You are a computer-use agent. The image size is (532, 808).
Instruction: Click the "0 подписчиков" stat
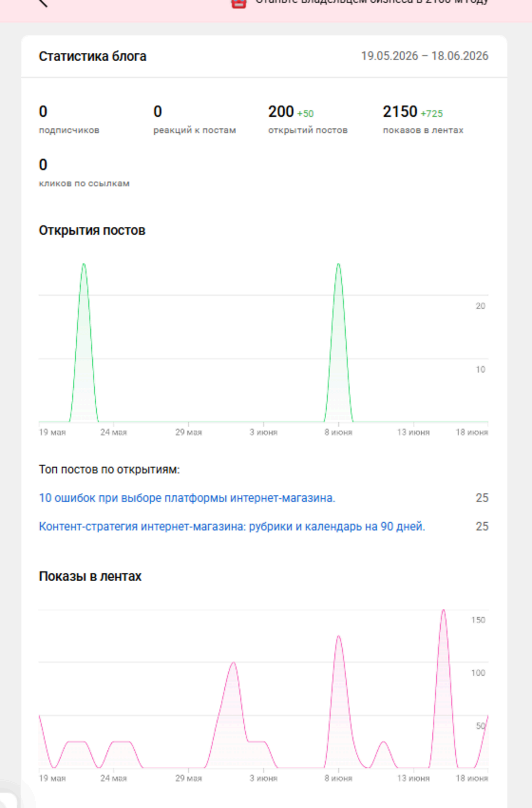(69, 119)
